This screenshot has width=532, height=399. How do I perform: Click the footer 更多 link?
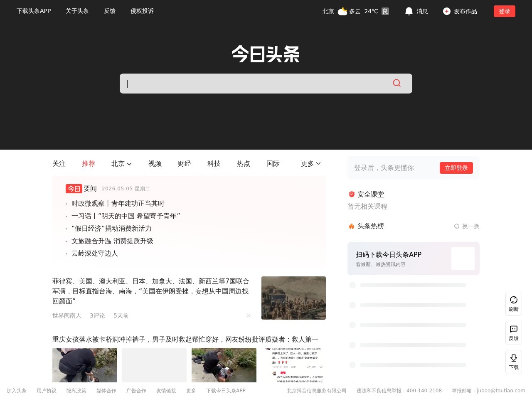coord(191,391)
